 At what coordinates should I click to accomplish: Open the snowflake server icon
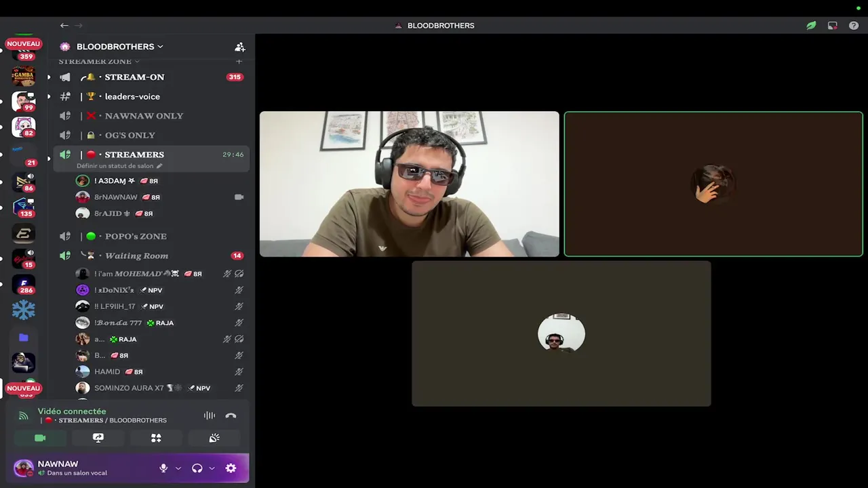point(24,310)
